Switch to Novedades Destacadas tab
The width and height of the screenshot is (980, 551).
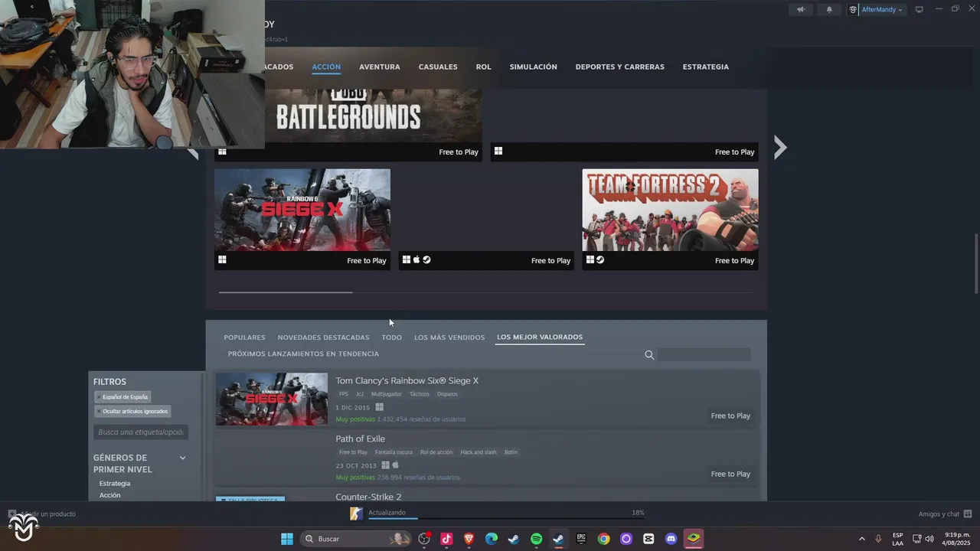click(323, 337)
